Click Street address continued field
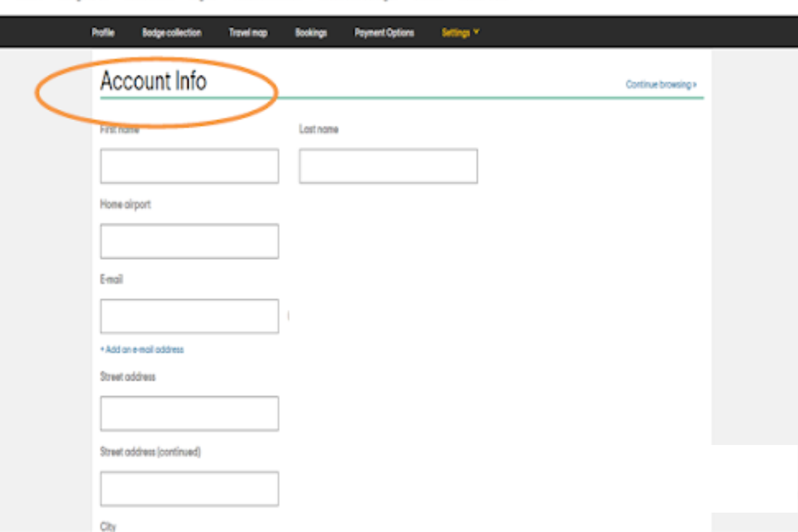 coord(189,488)
